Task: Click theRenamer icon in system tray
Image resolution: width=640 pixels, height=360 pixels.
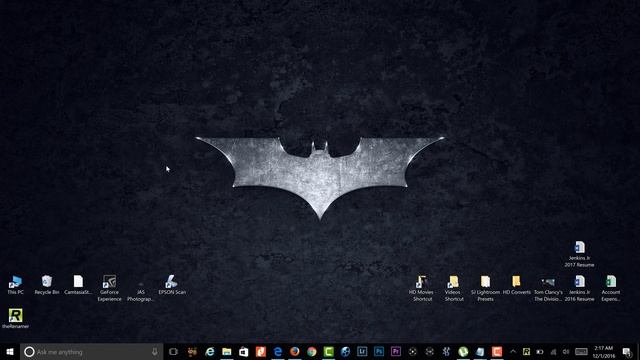Action: [526, 351]
